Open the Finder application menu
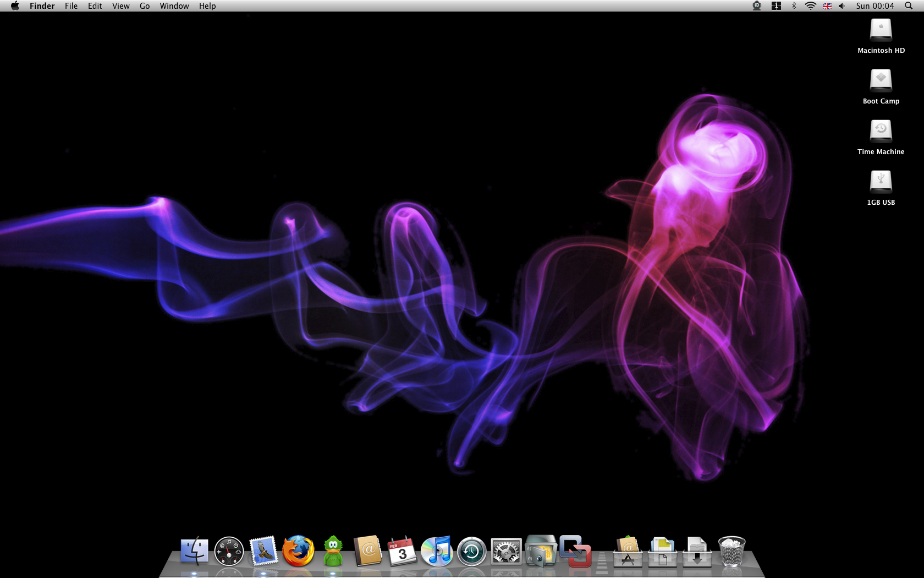Image resolution: width=924 pixels, height=578 pixels. pos(42,6)
